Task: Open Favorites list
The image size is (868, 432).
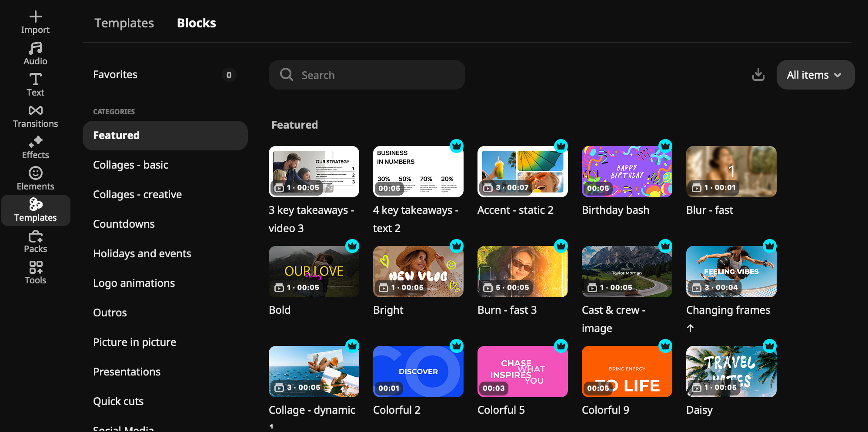Action: (165, 75)
